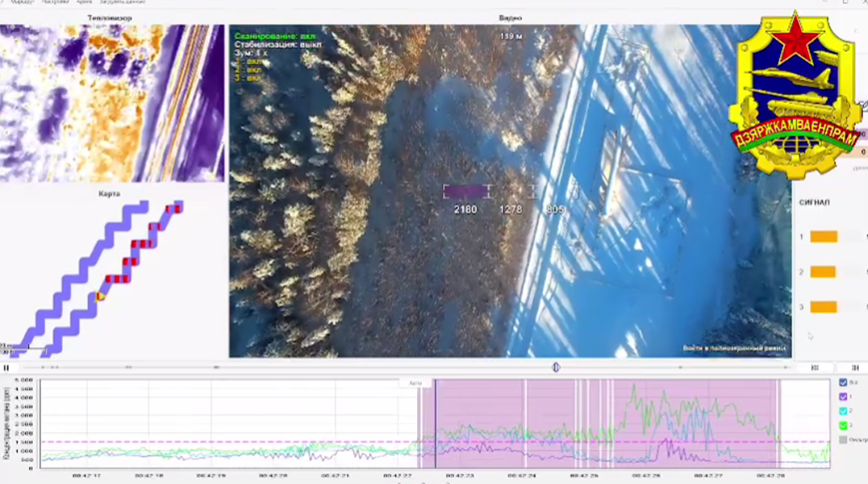Open the 'Архив' menu
This screenshot has width=868, height=484.
(x=85, y=3)
